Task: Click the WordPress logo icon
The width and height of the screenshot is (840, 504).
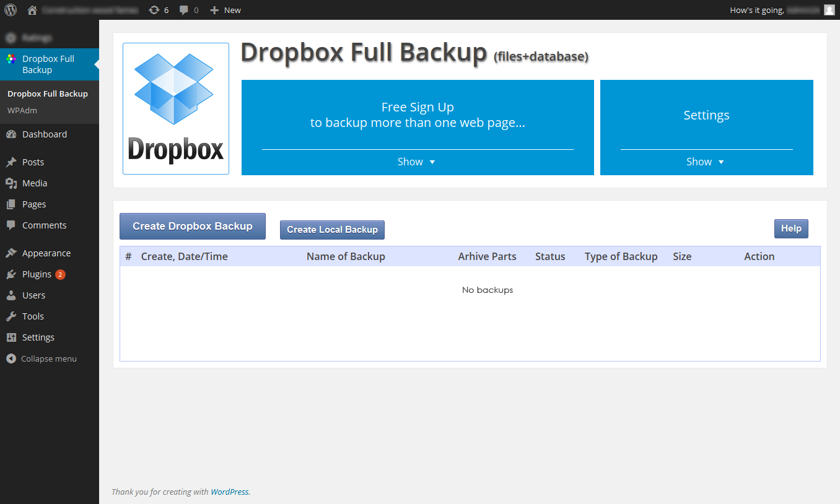Action: tap(11, 10)
